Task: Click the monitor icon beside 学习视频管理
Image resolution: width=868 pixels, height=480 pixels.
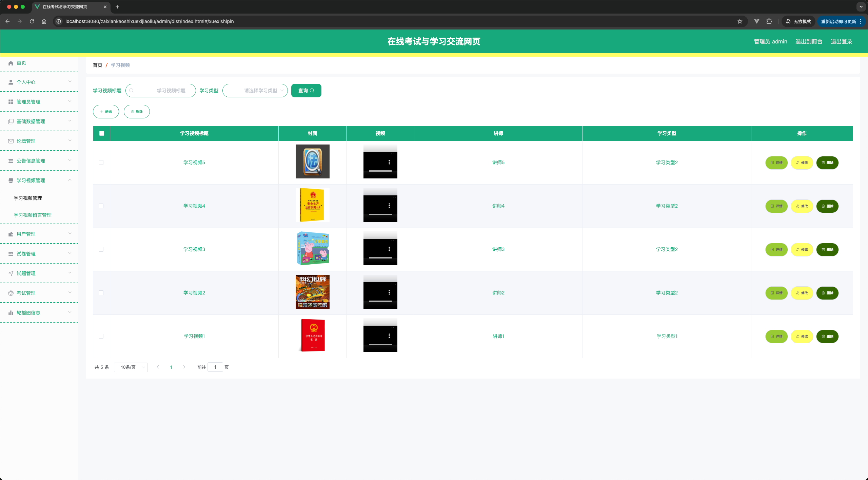Action: point(11,180)
